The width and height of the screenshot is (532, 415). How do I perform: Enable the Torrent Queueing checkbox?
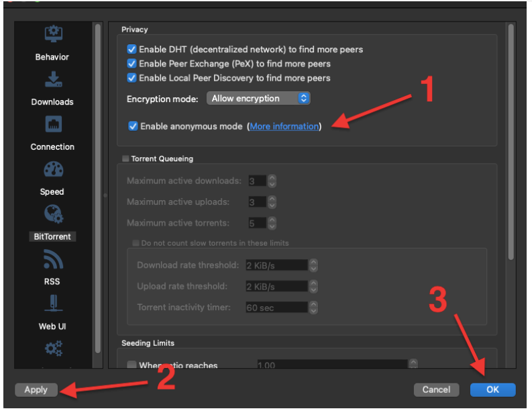[125, 158]
